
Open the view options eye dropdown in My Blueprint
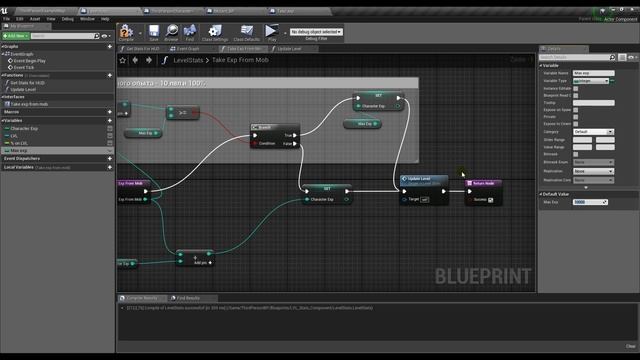tap(106, 36)
